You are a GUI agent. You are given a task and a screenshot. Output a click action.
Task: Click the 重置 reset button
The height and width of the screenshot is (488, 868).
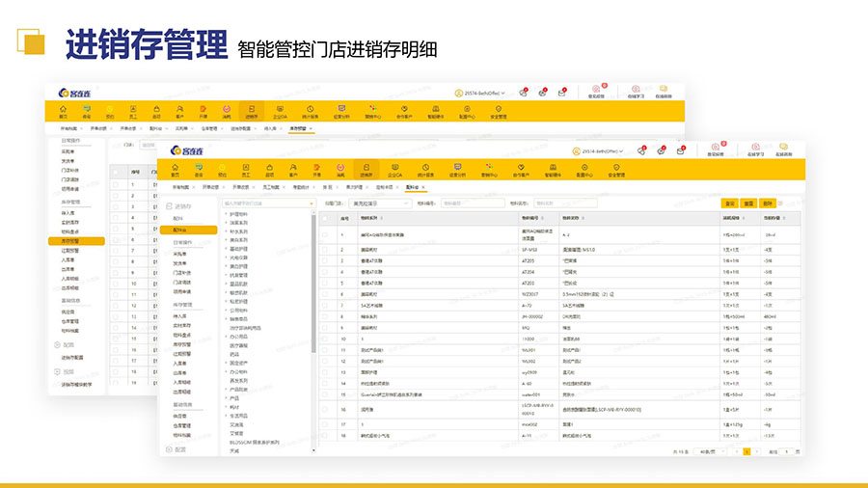(749, 203)
